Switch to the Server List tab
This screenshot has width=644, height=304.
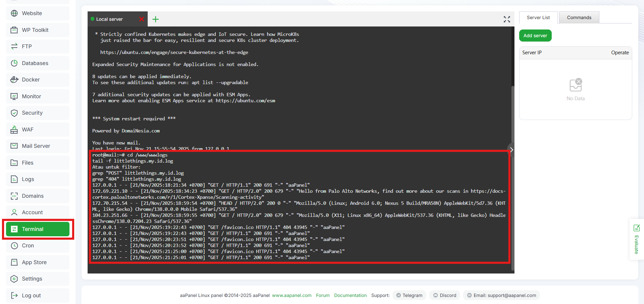pyautogui.click(x=538, y=17)
